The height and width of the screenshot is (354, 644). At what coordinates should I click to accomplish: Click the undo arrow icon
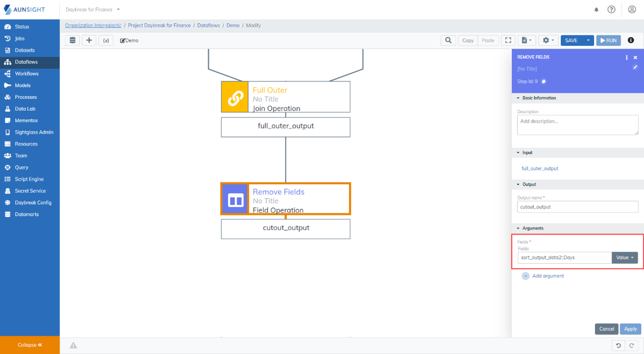[x=618, y=345]
